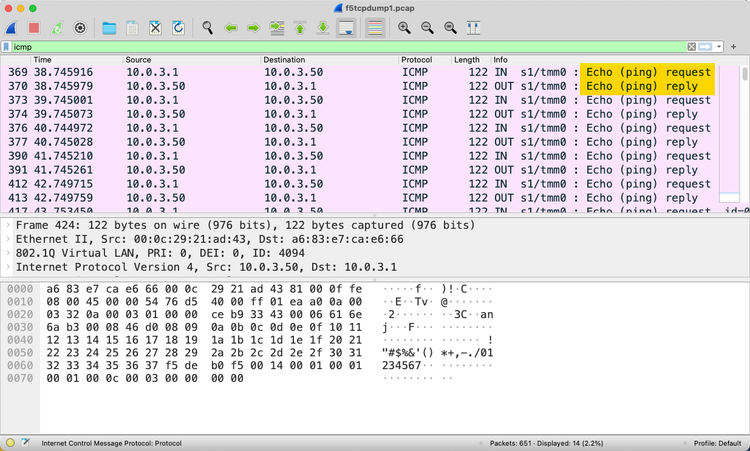Toggle packet list colorization

click(x=375, y=28)
